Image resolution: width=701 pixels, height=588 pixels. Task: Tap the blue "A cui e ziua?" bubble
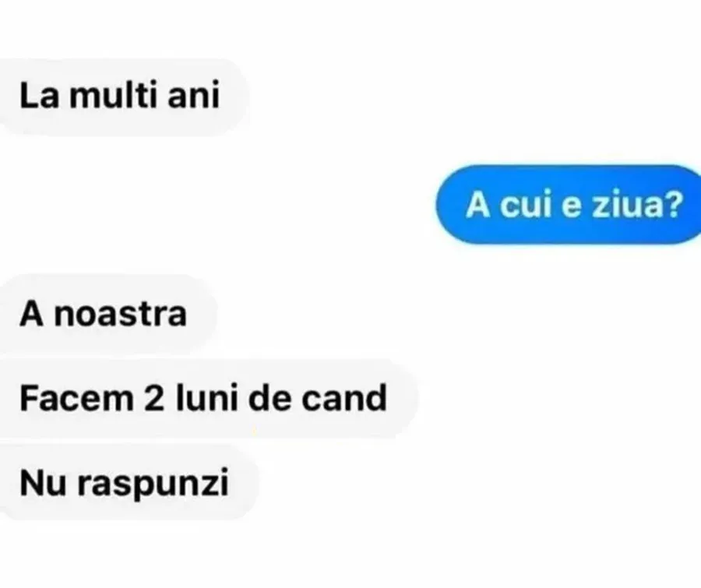[569, 205]
